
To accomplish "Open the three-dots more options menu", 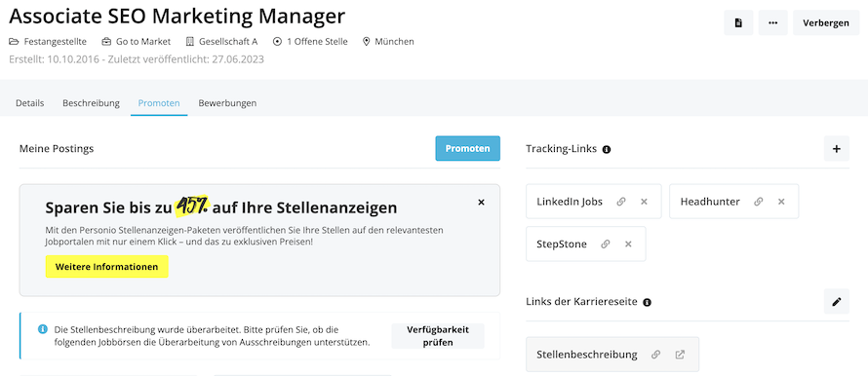I will tap(772, 22).
